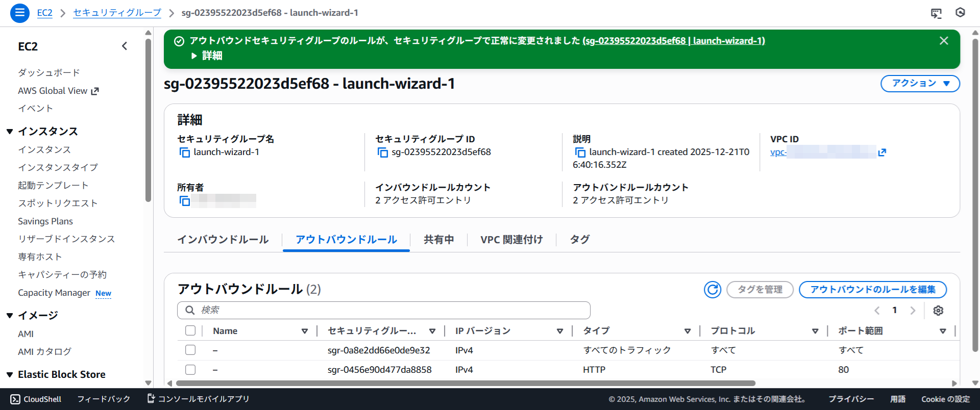
Task: Open VPC external link icon
Action: (x=882, y=152)
